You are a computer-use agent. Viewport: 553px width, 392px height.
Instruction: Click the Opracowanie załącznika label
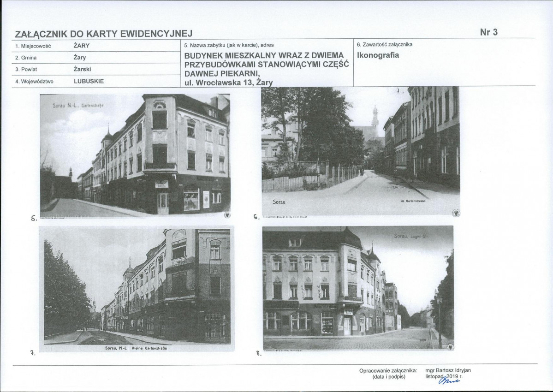coord(388,371)
